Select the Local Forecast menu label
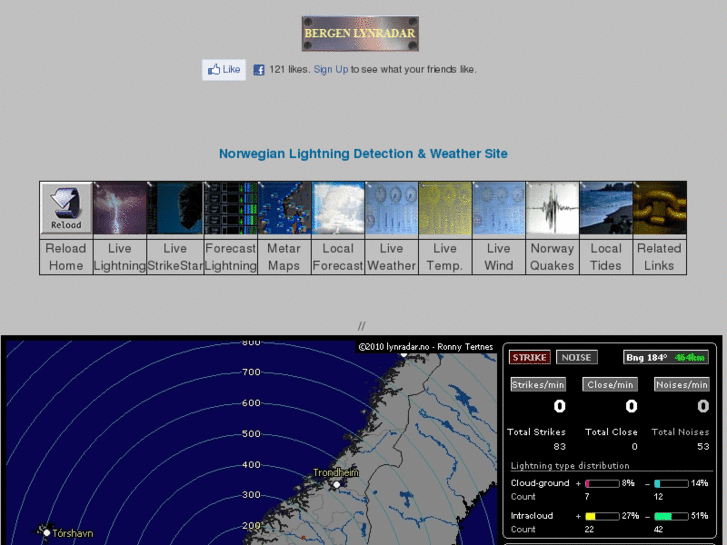 click(338, 257)
